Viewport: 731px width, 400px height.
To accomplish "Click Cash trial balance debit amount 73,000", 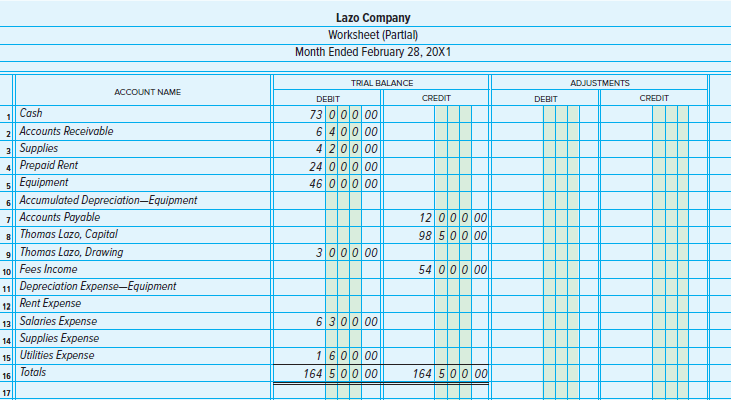I will [x=344, y=114].
